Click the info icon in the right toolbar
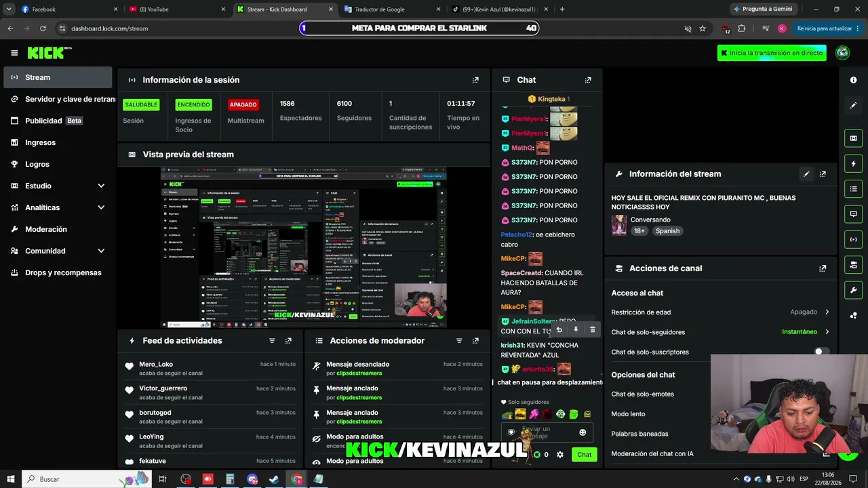The image size is (868, 488). [x=853, y=80]
